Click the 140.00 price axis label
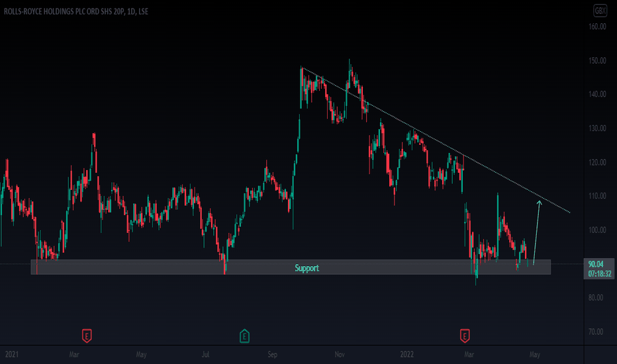617x364 pixels. (597, 94)
